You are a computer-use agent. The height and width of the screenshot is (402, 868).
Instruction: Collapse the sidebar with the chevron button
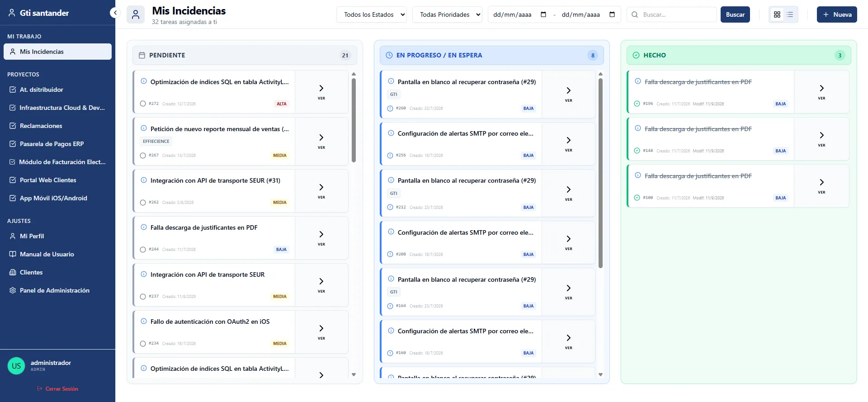pos(115,13)
